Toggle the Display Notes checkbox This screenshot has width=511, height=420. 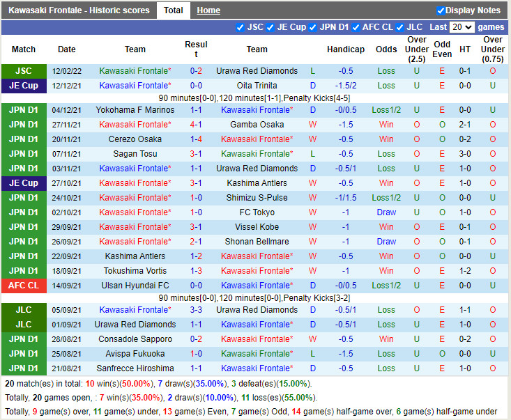tap(441, 10)
